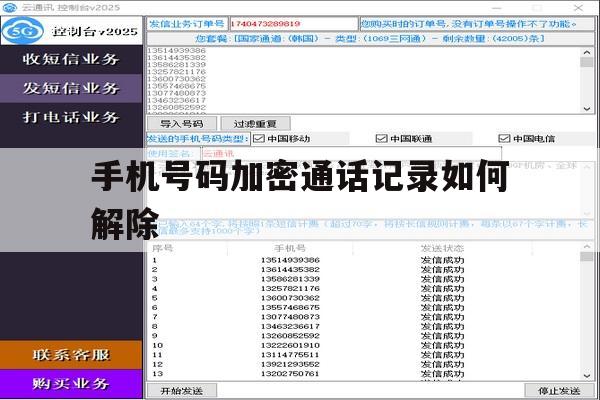Open 收短信业务 menu item
The width and height of the screenshot is (600, 400).
tap(71, 59)
